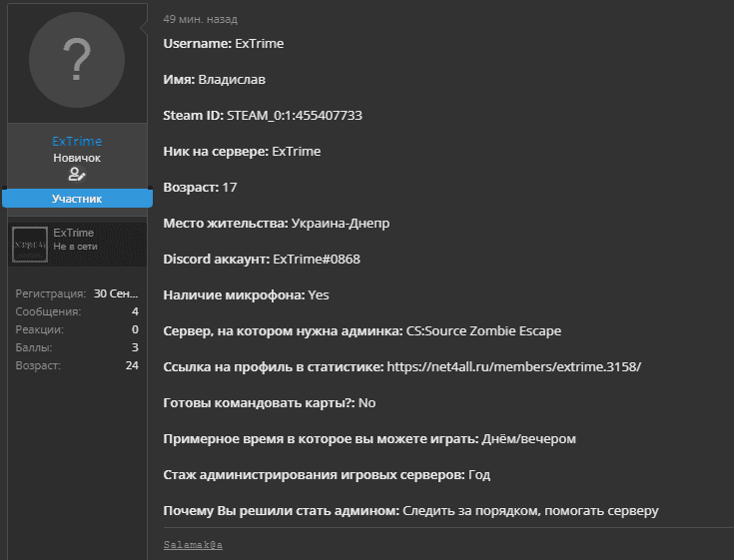The width and height of the screenshot is (734, 560).
Task: Click the blue Участник banner
Action: click(77, 199)
